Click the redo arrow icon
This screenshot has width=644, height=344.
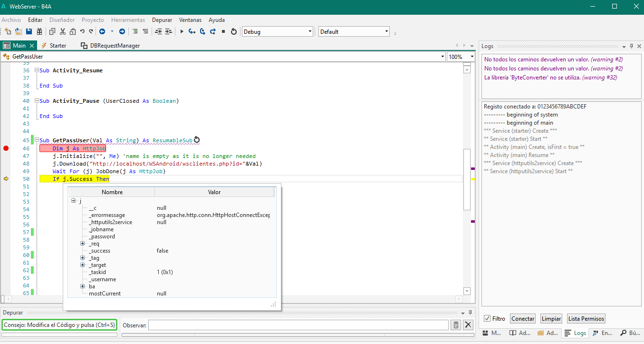coord(91,31)
